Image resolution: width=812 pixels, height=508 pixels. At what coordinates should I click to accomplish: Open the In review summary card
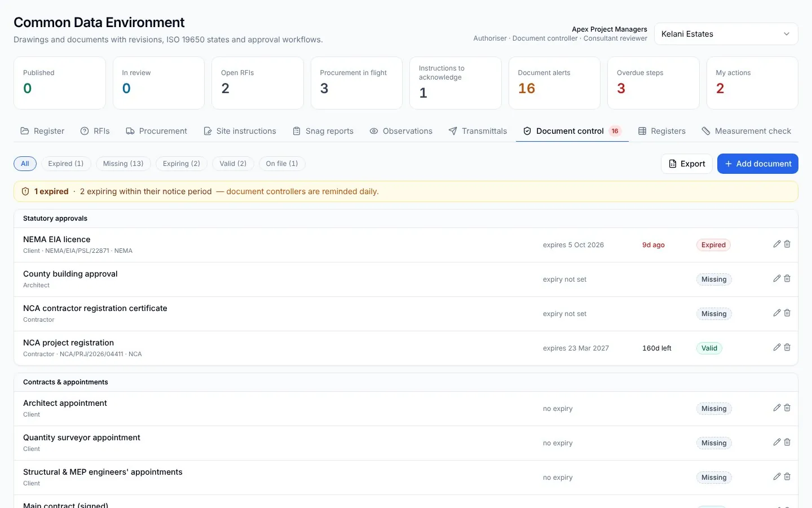click(158, 83)
